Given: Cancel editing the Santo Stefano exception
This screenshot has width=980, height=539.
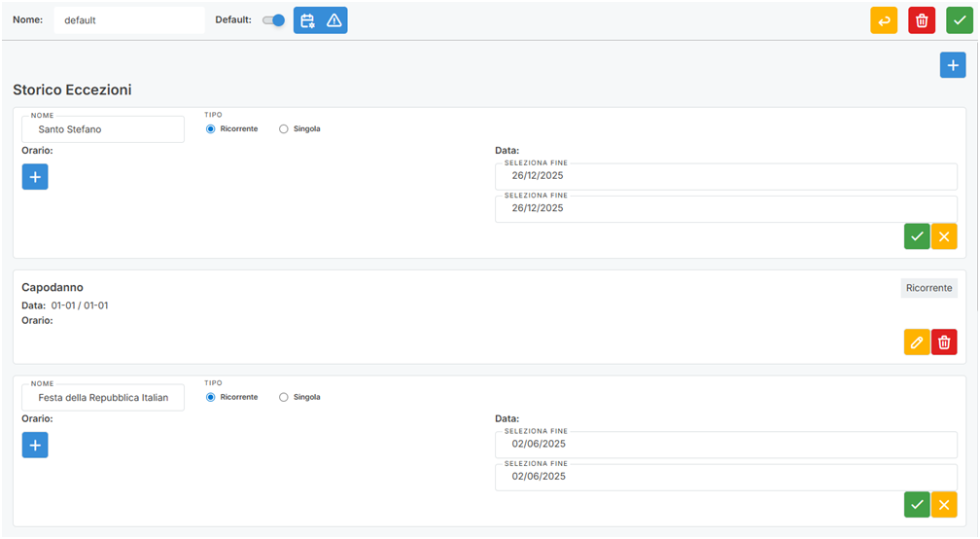Looking at the screenshot, I should (x=944, y=236).
